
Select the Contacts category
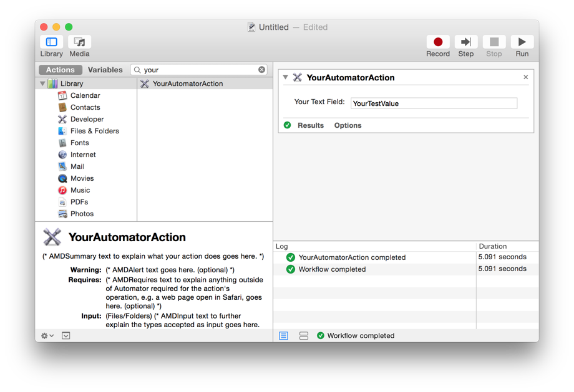pos(85,107)
